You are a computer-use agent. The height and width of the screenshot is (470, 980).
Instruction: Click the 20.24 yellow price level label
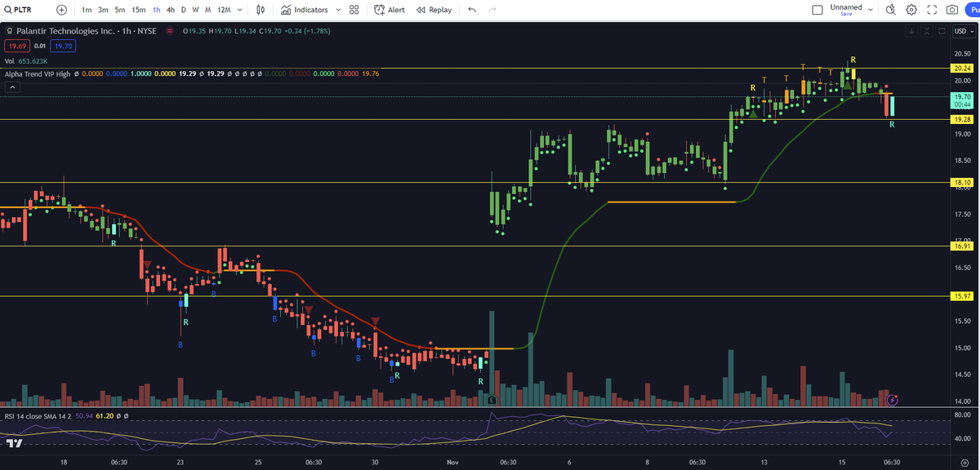tap(964, 69)
